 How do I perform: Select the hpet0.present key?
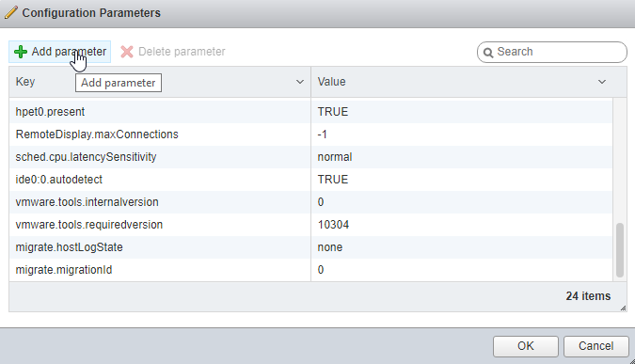(50, 112)
